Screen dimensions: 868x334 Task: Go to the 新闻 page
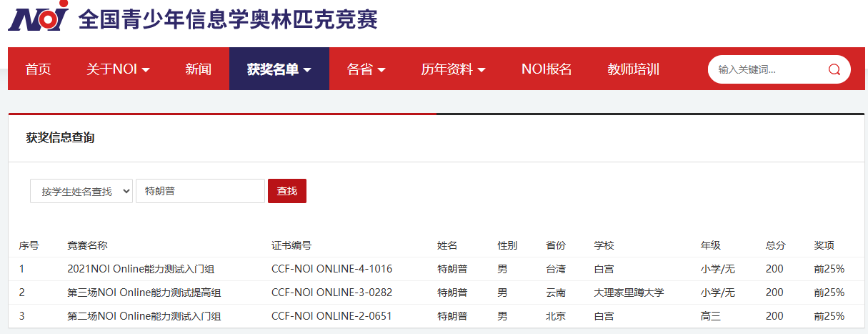(198, 69)
